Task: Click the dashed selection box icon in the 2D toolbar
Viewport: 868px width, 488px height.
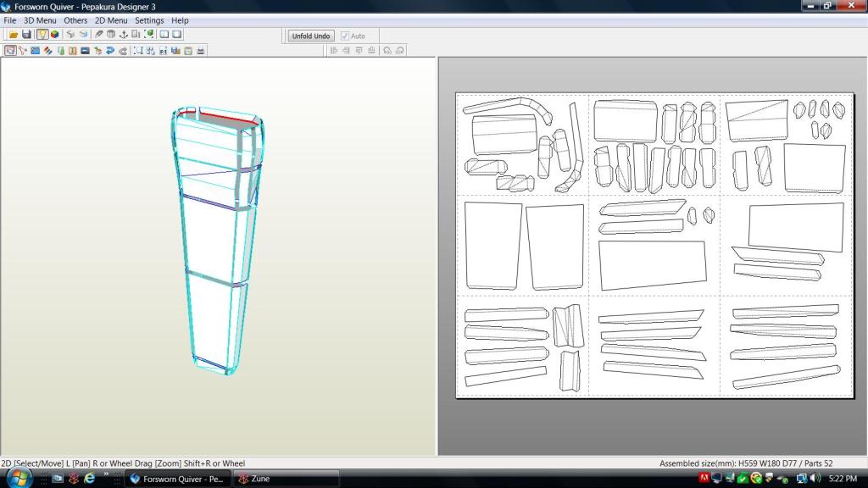Action: tap(138, 50)
